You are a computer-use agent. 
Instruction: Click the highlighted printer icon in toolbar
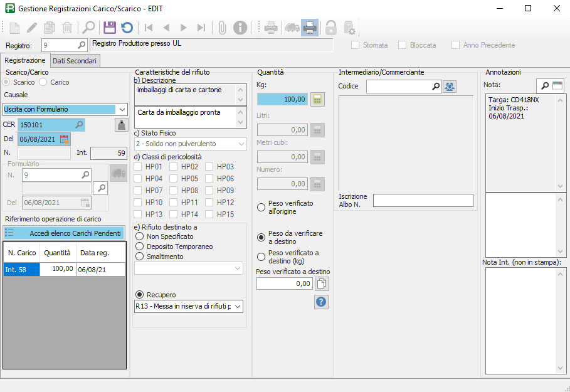[x=309, y=28]
